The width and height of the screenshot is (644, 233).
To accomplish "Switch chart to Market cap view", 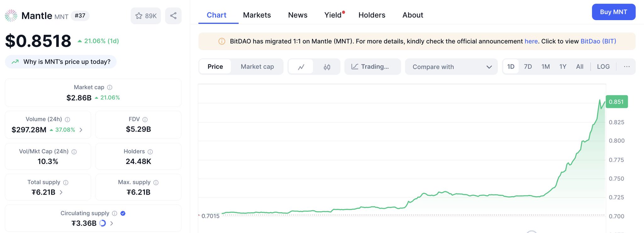I will click(257, 67).
